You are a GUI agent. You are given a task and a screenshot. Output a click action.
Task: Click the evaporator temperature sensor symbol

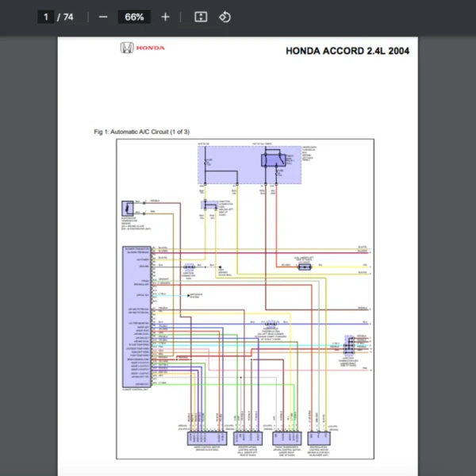tap(126, 209)
